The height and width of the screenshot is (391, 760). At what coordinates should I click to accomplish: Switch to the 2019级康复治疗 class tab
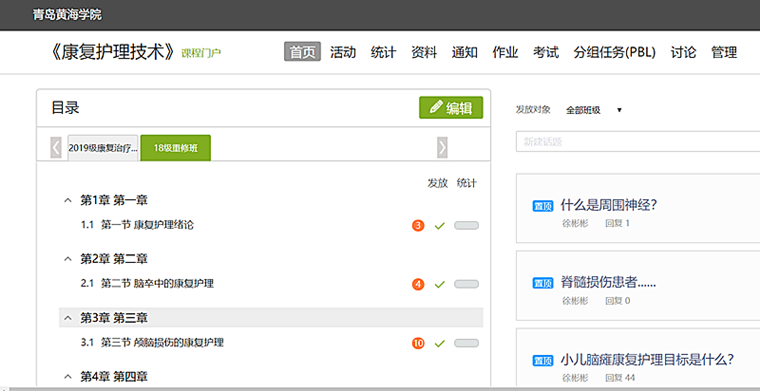click(x=103, y=148)
